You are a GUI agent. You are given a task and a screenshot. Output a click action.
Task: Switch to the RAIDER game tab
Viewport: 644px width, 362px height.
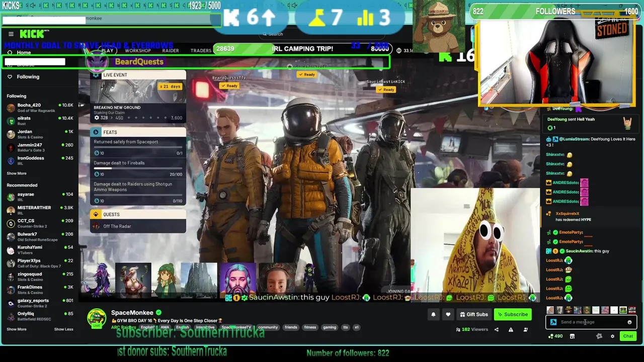(171, 51)
